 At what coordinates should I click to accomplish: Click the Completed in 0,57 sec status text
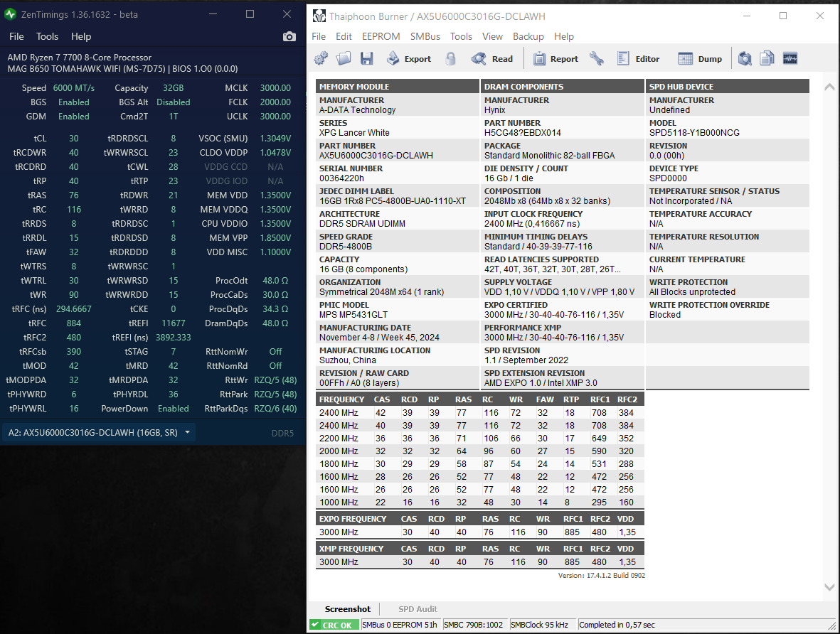click(x=617, y=625)
